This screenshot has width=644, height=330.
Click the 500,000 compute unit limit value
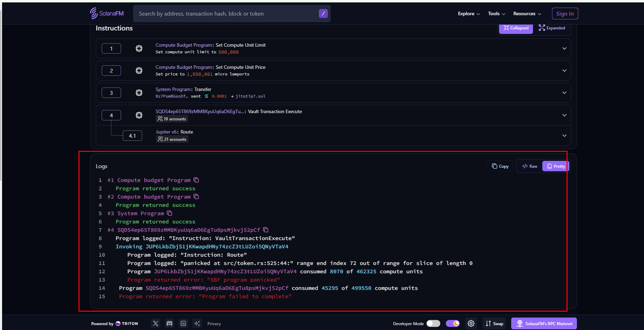tap(228, 52)
